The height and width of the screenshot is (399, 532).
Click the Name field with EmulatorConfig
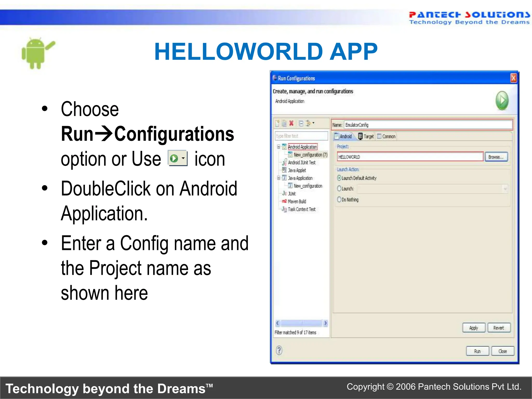click(428, 125)
